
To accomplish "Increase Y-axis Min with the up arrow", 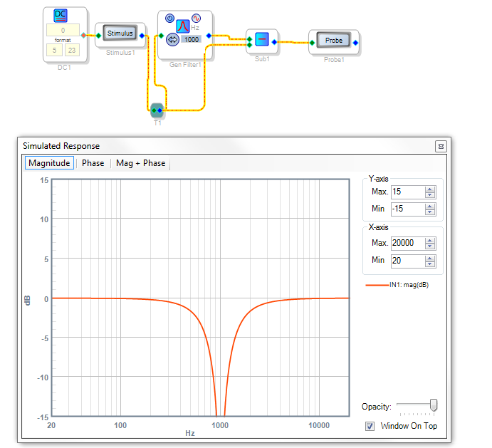I will point(430,207).
